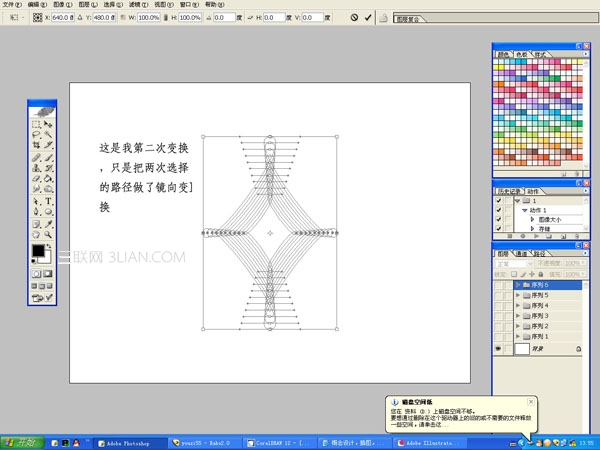
Task: Toggle visibility of 序列 5 group
Action: tap(498, 295)
